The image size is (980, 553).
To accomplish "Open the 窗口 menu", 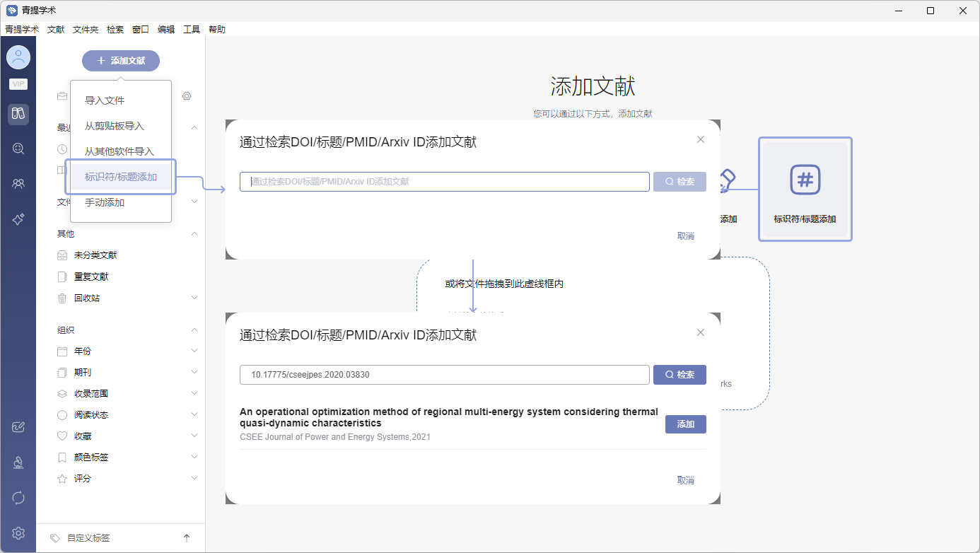I will [x=141, y=29].
